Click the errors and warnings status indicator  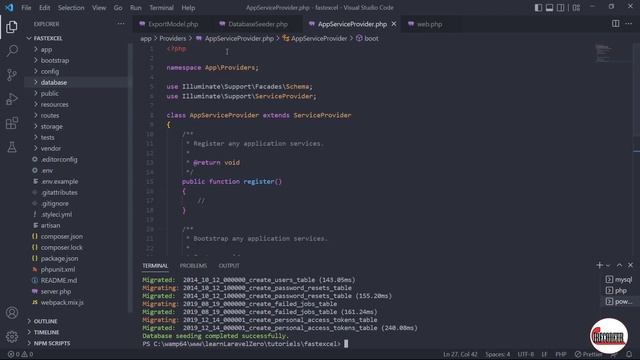[20, 354]
